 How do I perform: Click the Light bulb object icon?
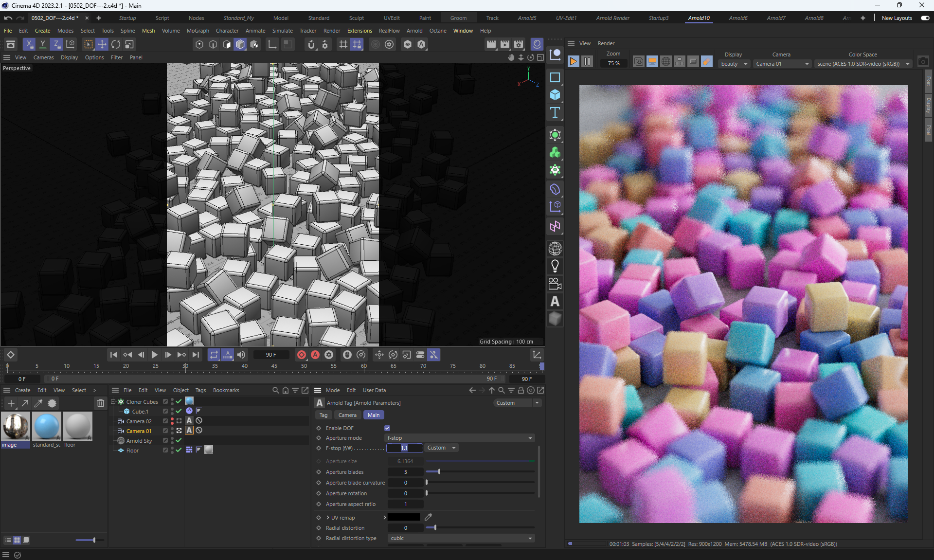(555, 266)
